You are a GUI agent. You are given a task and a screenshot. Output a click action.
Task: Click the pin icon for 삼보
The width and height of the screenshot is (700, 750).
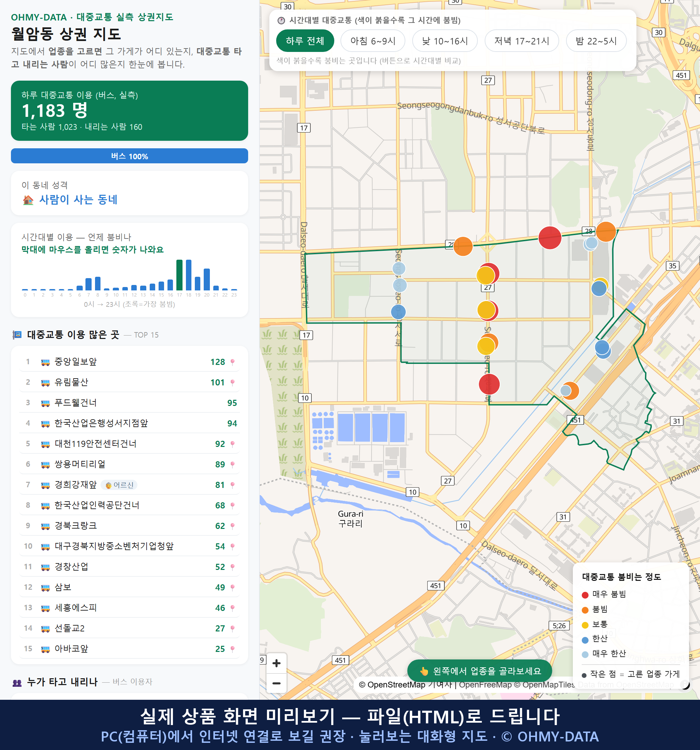click(x=232, y=587)
